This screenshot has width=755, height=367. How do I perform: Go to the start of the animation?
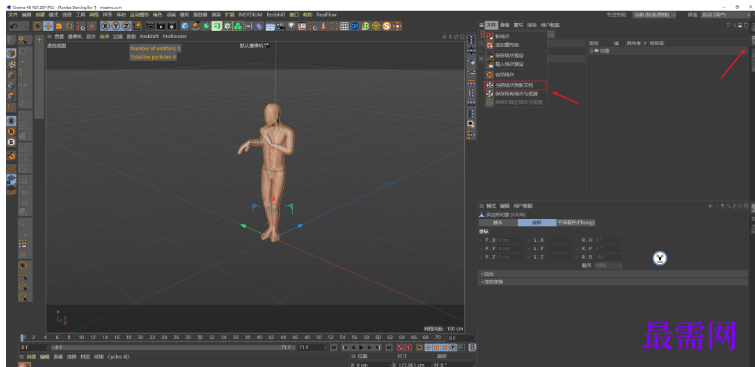tap(333, 347)
